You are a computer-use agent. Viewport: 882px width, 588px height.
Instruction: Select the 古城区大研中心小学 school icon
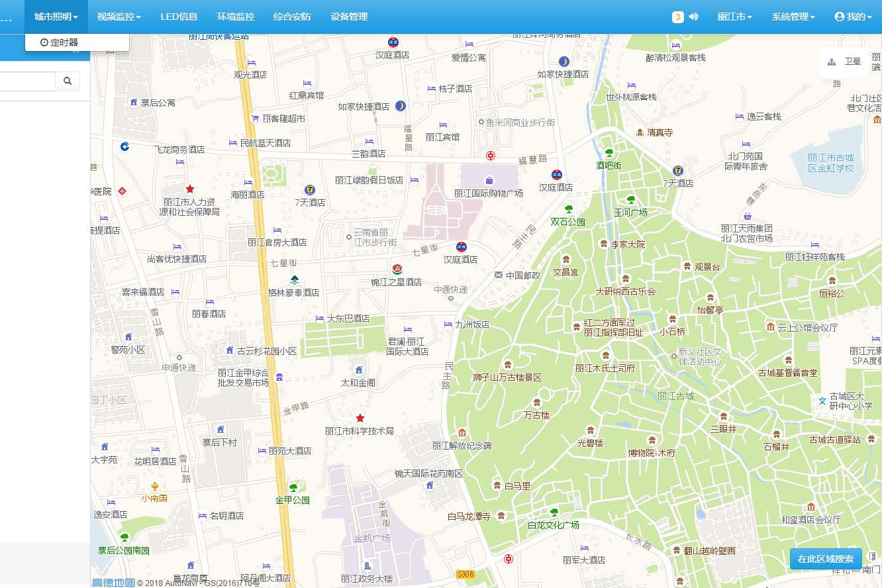(822, 401)
